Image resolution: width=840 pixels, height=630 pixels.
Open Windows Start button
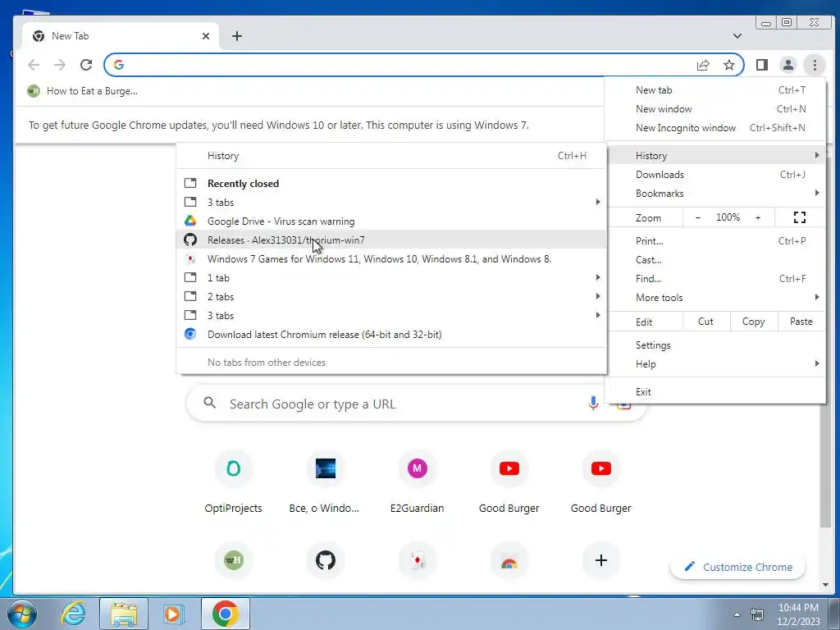tap(22, 614)
